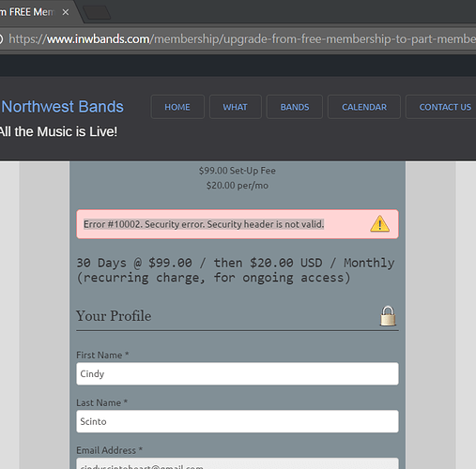Click the yellow warning triangle icon
Image resolution: width=476 pixels, height=469 pixels.
click(x=379, y=223)
